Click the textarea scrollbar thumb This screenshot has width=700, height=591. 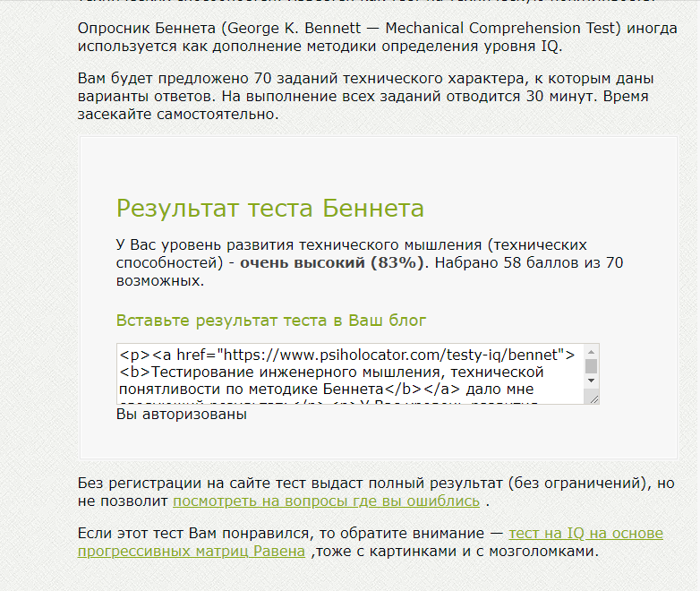tap(591, 366)
